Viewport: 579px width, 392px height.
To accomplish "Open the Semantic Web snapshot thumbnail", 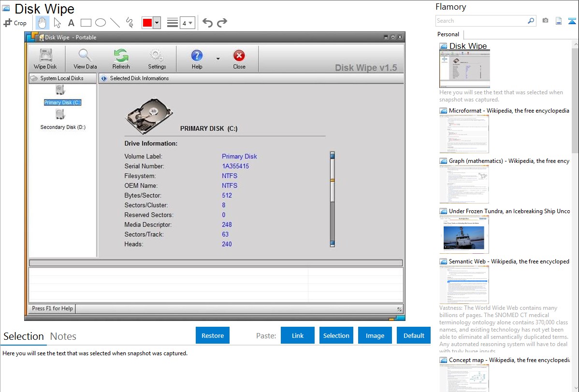I will click(x=464, y=285).
